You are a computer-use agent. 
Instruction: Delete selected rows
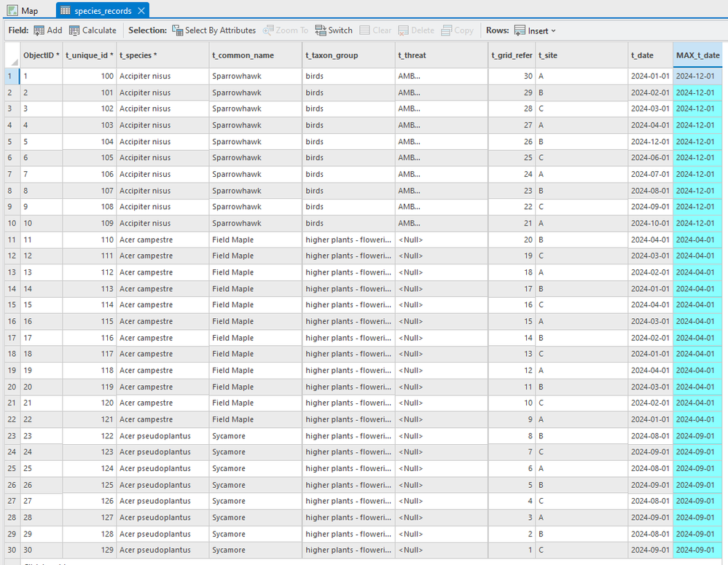pos(416,30)
